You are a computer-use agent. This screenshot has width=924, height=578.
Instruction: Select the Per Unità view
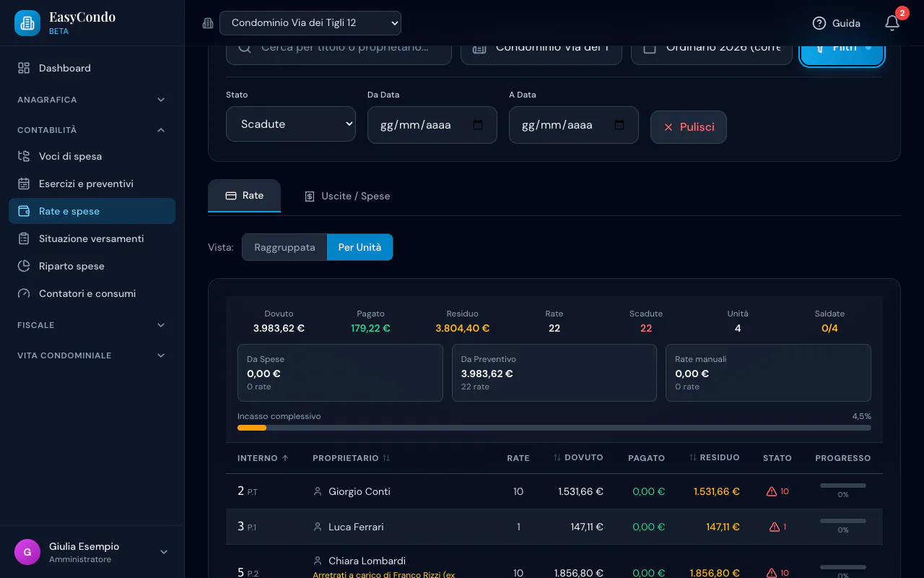coord(359,247)
